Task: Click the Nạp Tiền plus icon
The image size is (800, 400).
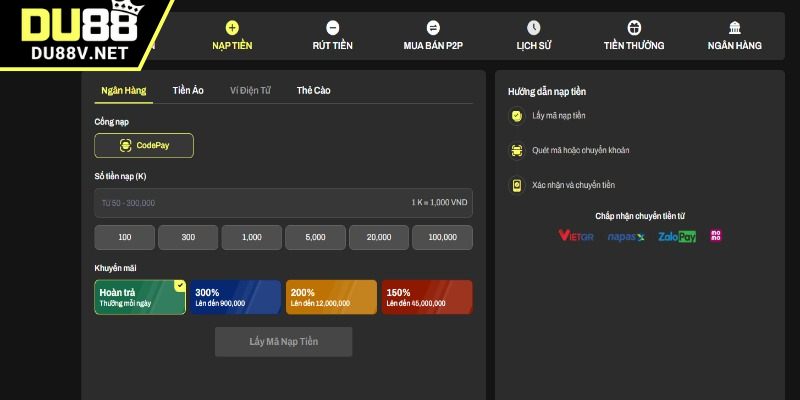Action: 232,28
